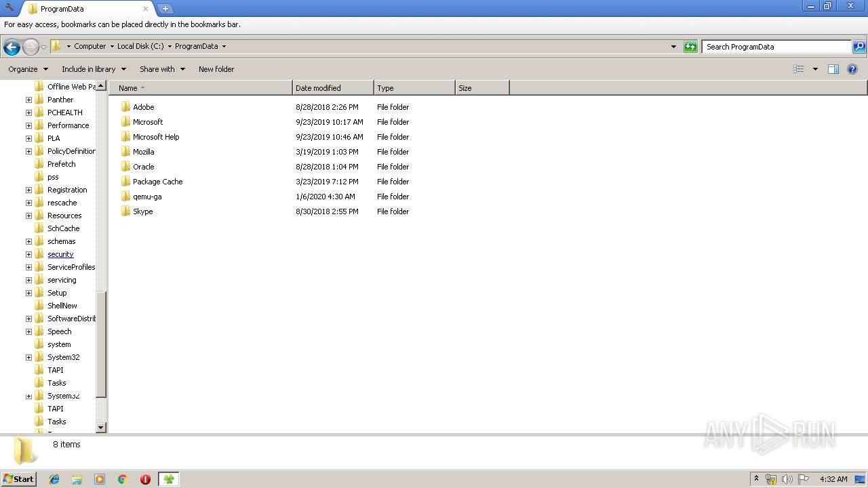The image size is (868, 488).
Task: Click the search magnifier icon
Action: click(x=859, y=47)
